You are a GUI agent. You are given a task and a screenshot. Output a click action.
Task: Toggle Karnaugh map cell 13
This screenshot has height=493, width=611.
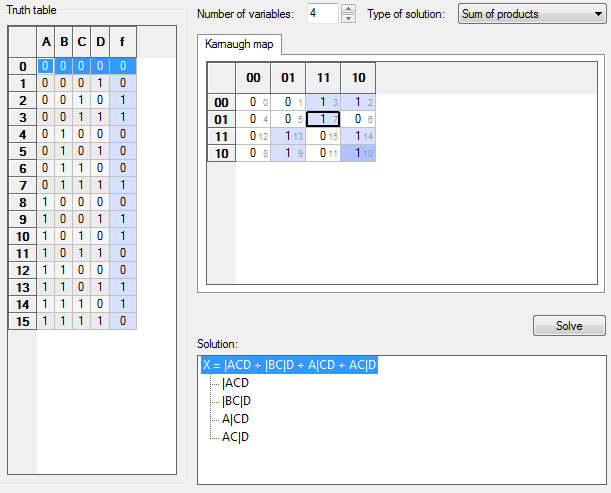(288, 136)
